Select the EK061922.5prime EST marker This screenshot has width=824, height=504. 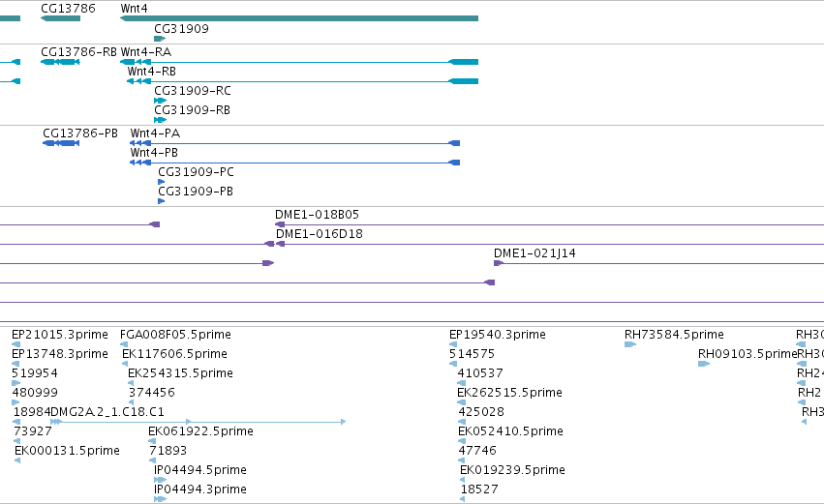[x=152, y=441]
